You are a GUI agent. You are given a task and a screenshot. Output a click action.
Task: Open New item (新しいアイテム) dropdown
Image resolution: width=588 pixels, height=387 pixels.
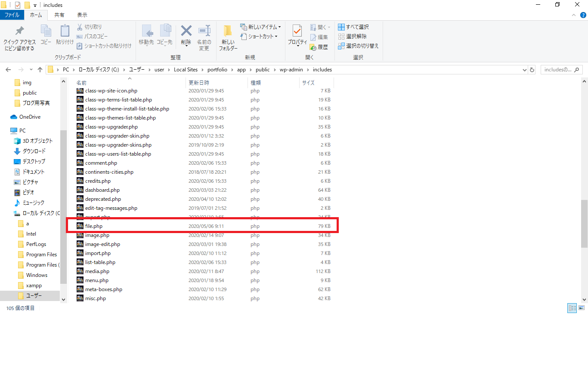[x=260, y=27]
